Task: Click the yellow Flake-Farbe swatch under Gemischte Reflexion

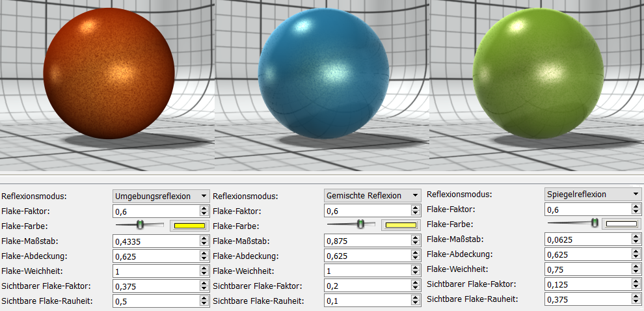Action: [401, 225]
